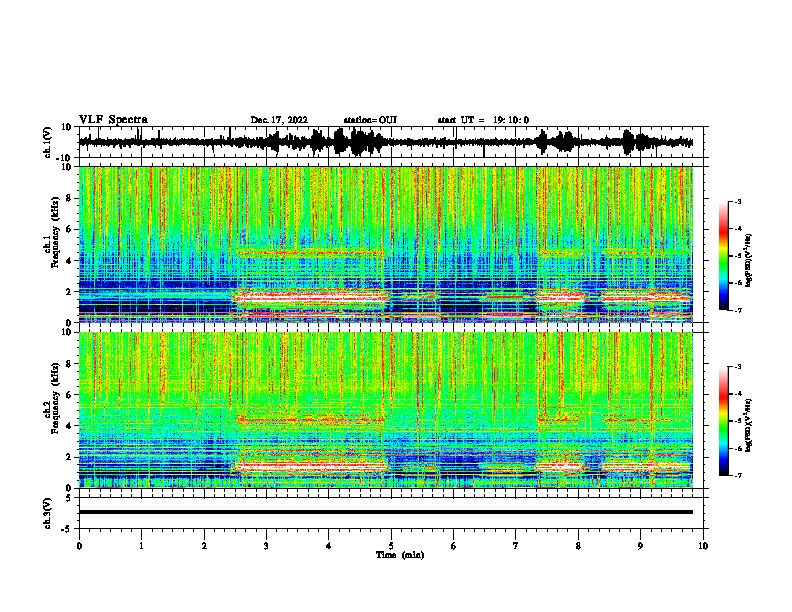Click the "-7" label on ch.2 colorbar
Image resolution: width=792 pixels, height=612 pixels.
[x=738, y=475]
